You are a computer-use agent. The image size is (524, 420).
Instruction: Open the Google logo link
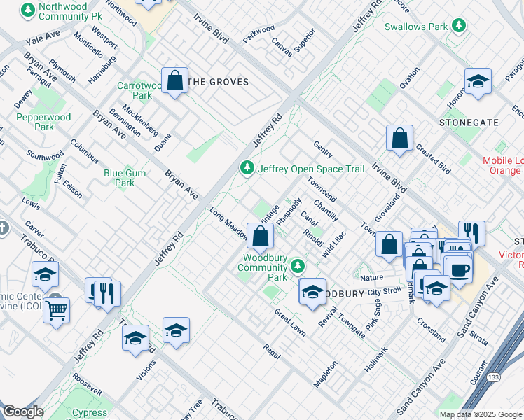coord(23,412)
